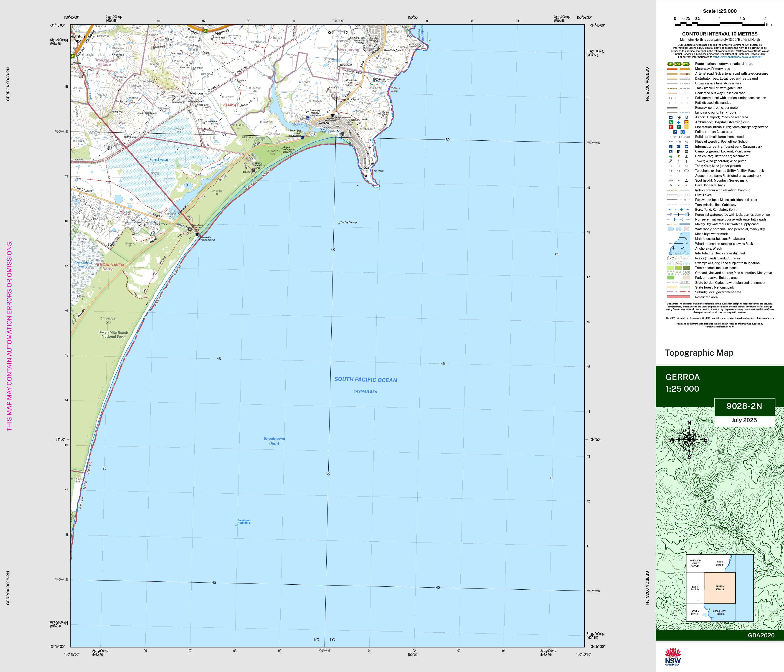Screen dimensions: 784x672
Task: Click the NSW Government logo
Action: [673, 657]
